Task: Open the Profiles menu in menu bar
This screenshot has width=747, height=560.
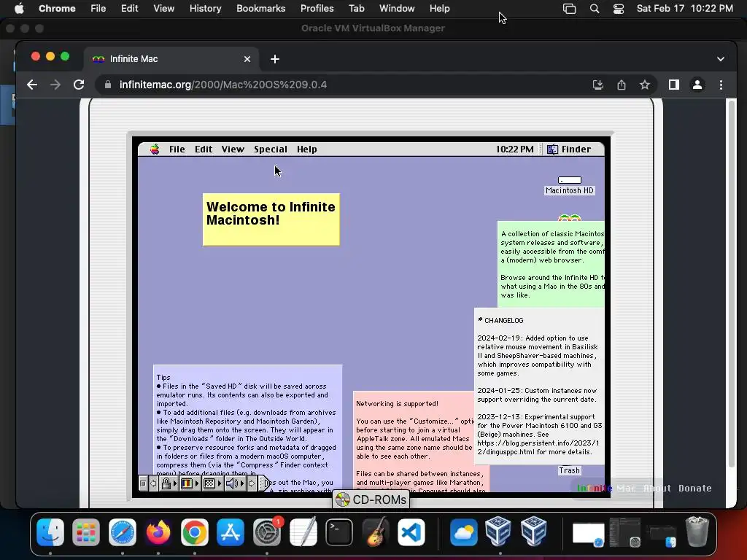Action: click(x=317, y=8)
